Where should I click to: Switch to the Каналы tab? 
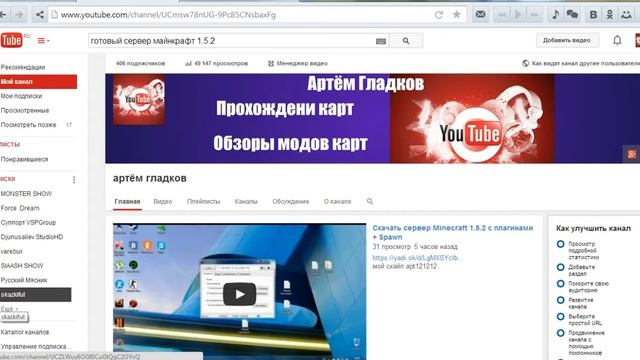246,202
